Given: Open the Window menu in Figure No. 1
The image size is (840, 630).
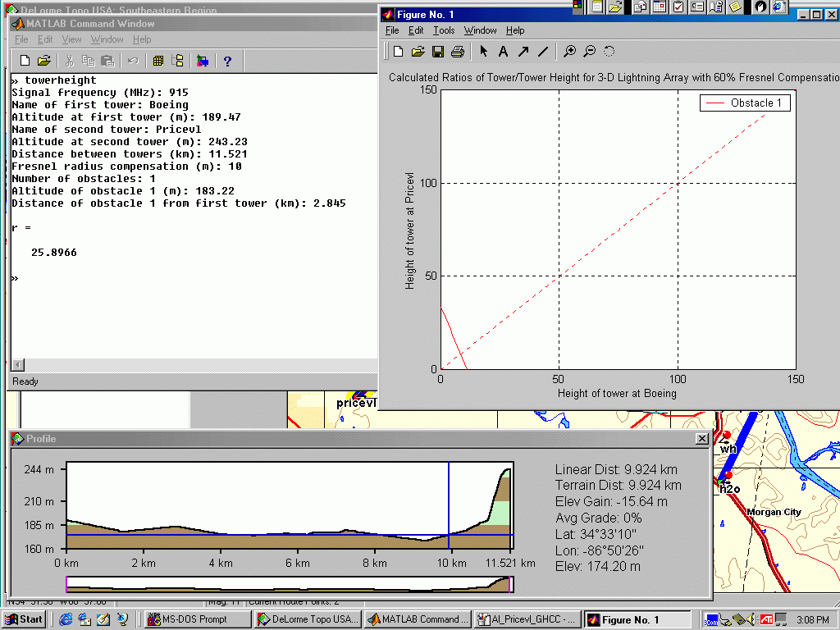Looking at the screenshot, I should (480, 30).
